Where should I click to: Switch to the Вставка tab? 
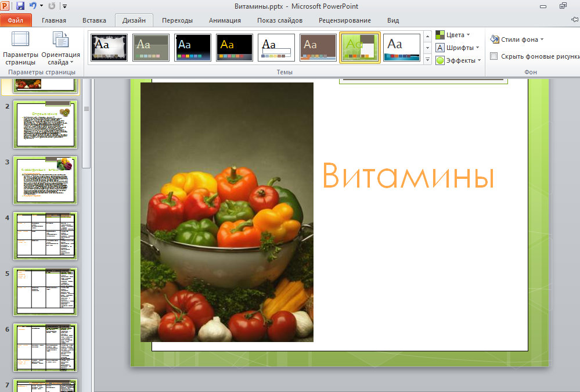(94, 20)
